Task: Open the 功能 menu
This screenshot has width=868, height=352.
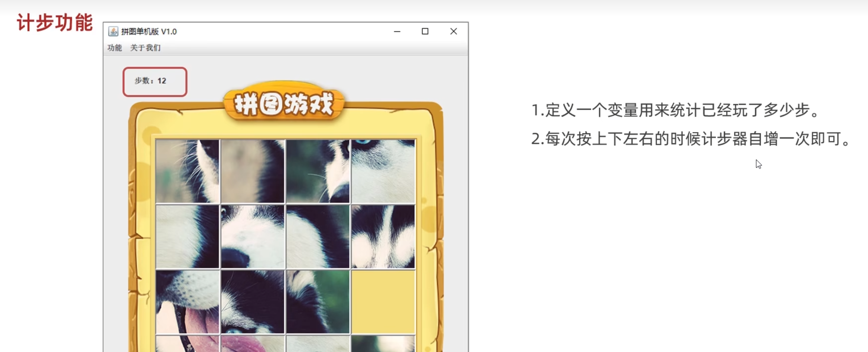Action: click(114, 48)
